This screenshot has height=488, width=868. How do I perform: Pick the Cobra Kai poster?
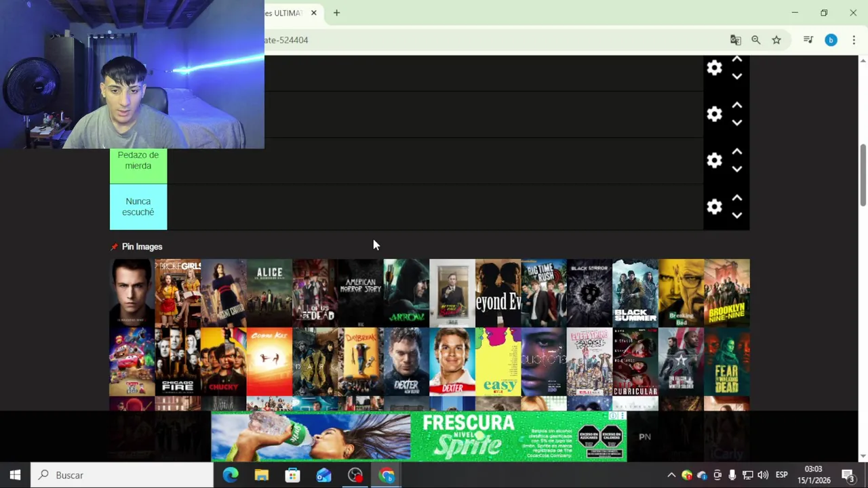pos(269,362)
